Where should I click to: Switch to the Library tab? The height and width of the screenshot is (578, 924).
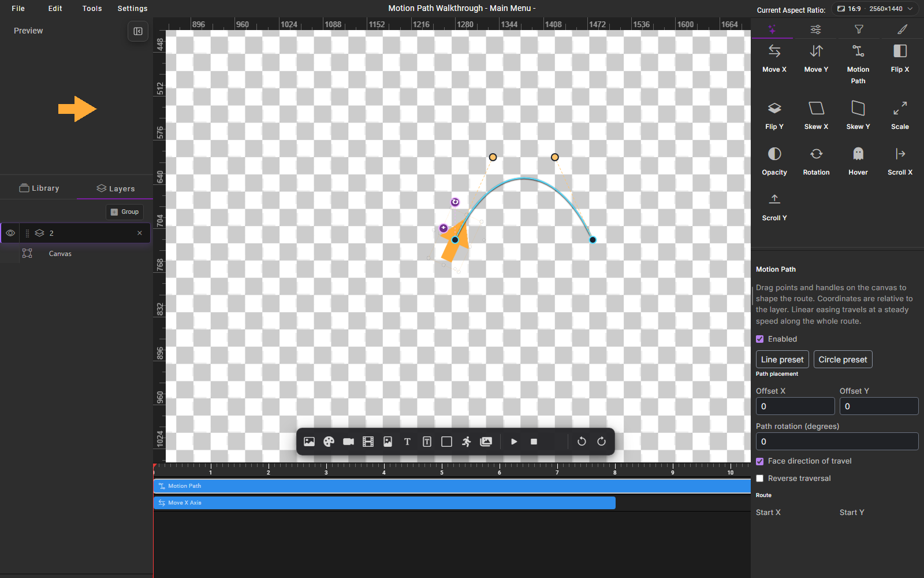(x=39, y=188)
